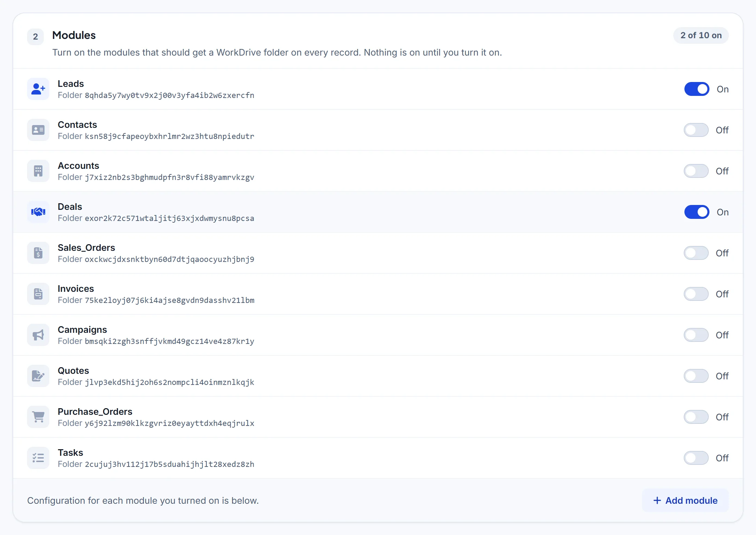Enable the Purchase_Orders module toggle
Screen dimensions: 756x535
point(696,417)
